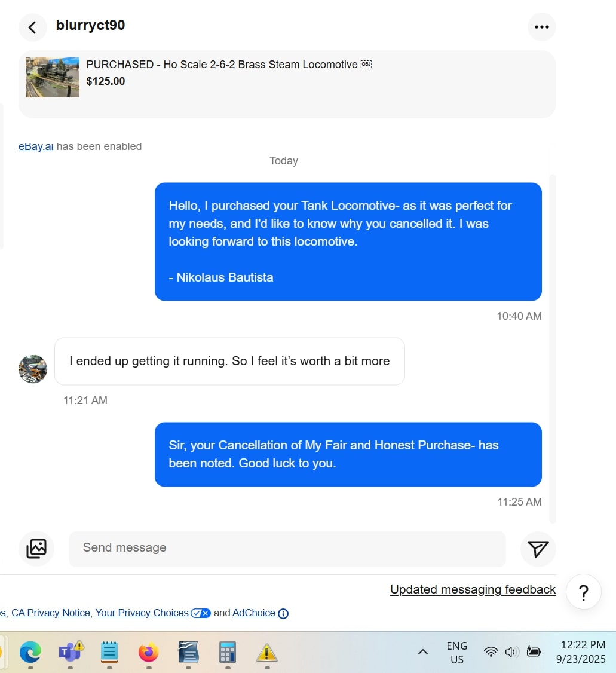Click the blurryct90 seller avatar
This screenshot has height=673, width=616.
point(33,369)
